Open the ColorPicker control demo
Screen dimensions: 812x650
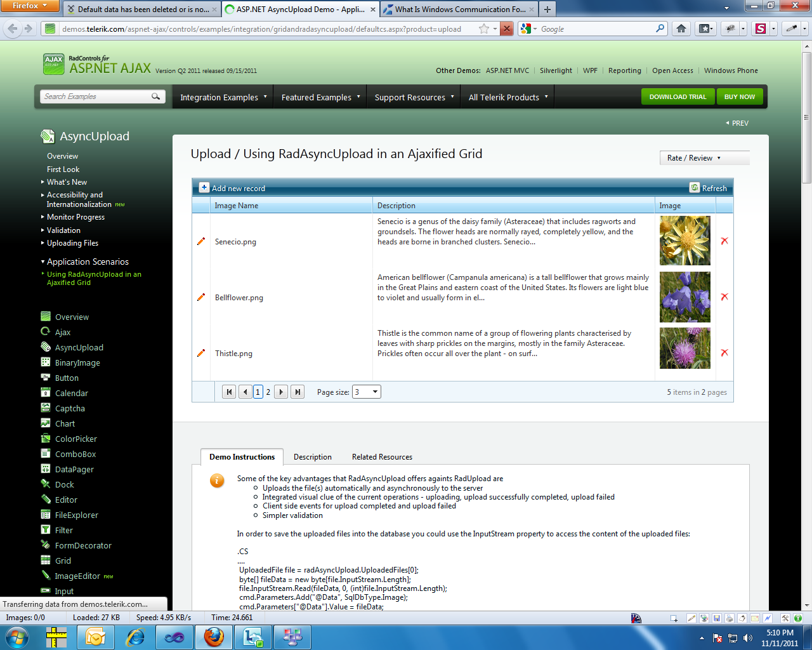pyautogui.click(x=75, y=439)
